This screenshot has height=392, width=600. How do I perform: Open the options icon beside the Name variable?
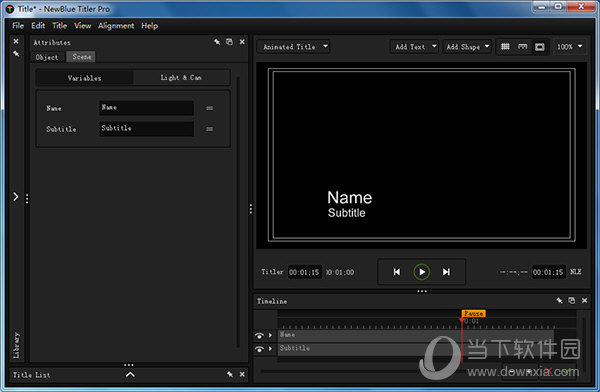pyautogui.click(x=209, y=108)
